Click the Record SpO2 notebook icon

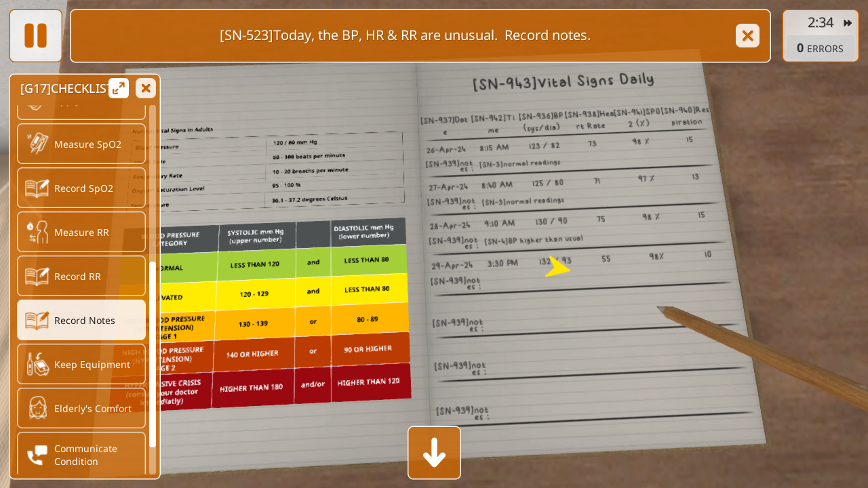pos(37,188)
